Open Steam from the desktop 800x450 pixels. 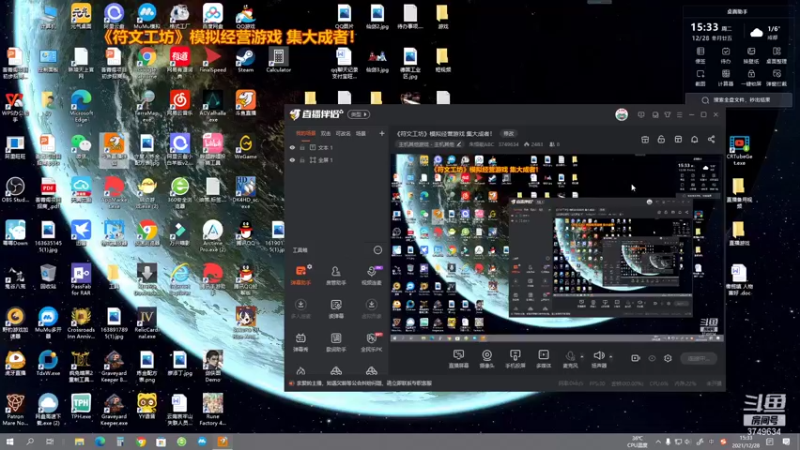point(245,60)
